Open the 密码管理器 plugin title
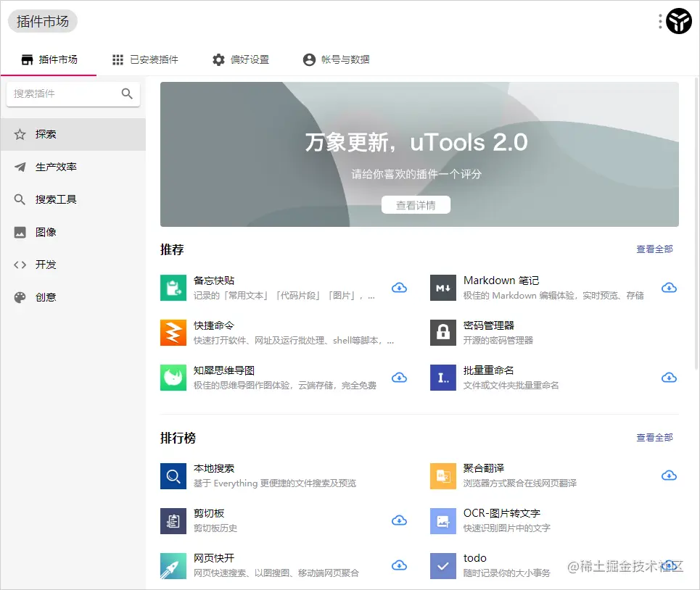This screenshot has height=590, width=700. pos(488,325)
